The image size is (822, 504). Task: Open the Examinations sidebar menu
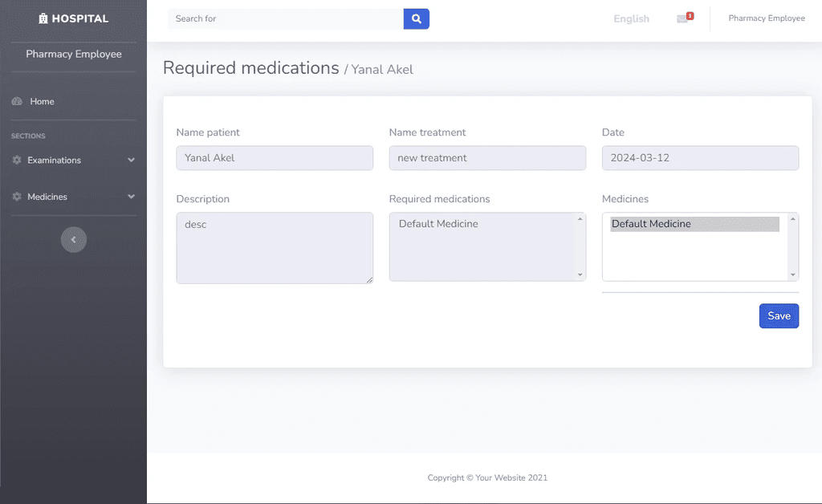73,160
